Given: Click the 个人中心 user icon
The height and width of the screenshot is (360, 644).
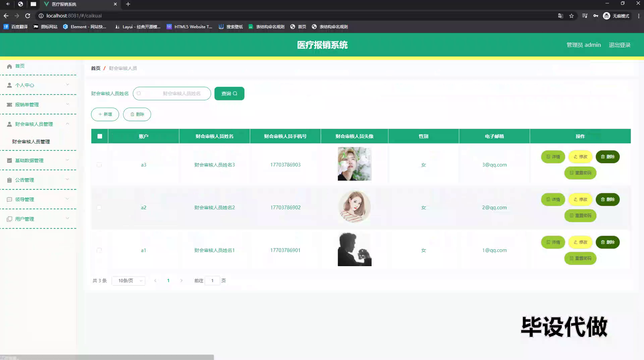Looking at the screenshot, I should coord(9,85).
